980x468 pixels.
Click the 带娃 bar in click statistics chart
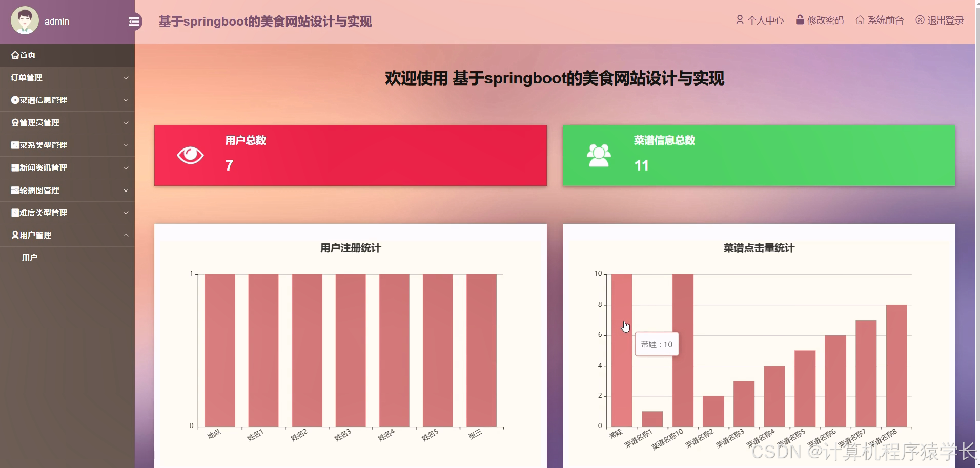621,348
